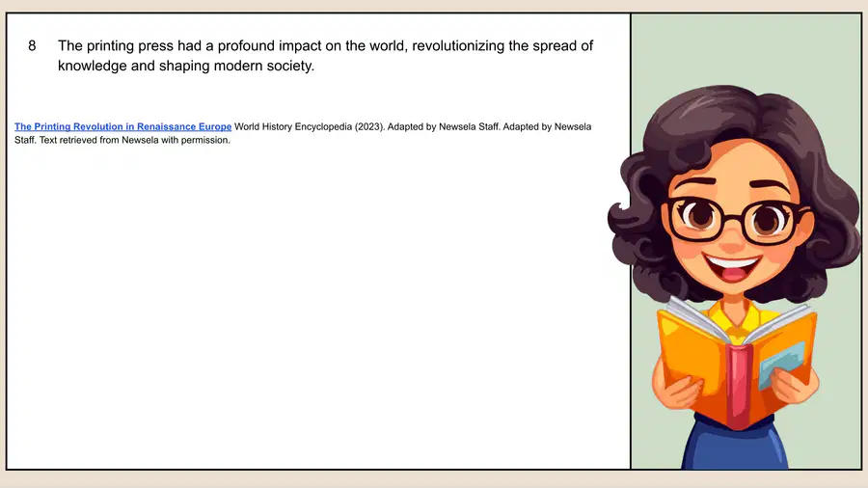Click the teacher's black-rimmed glasses
The image size is (868, 488).
click(x=734, y=220)
